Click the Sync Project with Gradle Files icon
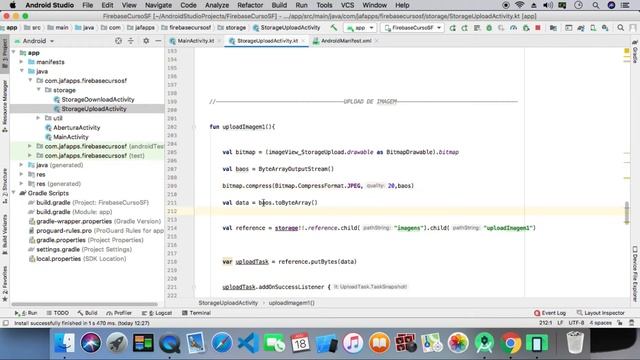The height and width of the screenshot is (360, 640). click(x=580, y=28)
